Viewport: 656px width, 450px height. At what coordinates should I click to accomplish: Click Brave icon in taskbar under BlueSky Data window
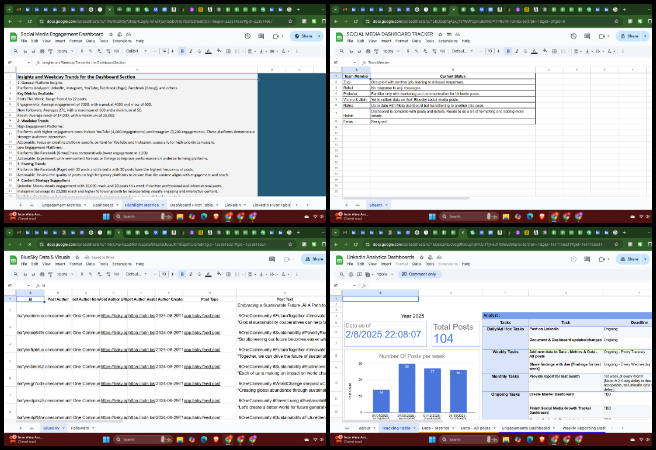216,439
